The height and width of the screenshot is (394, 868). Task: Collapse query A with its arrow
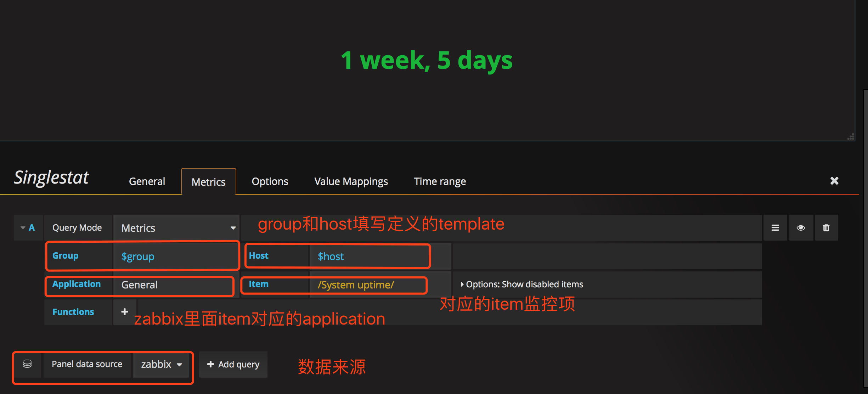tap(23, 228)
